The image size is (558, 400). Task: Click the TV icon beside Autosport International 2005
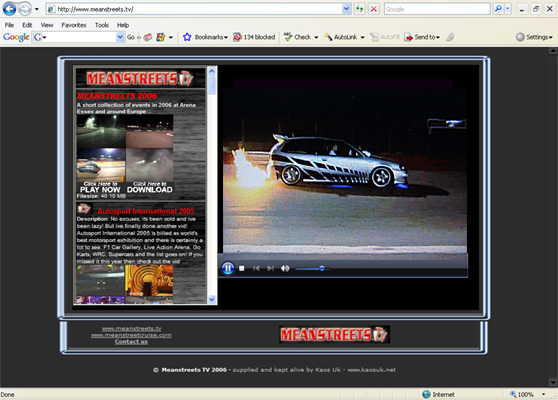[x=84, y=209]
